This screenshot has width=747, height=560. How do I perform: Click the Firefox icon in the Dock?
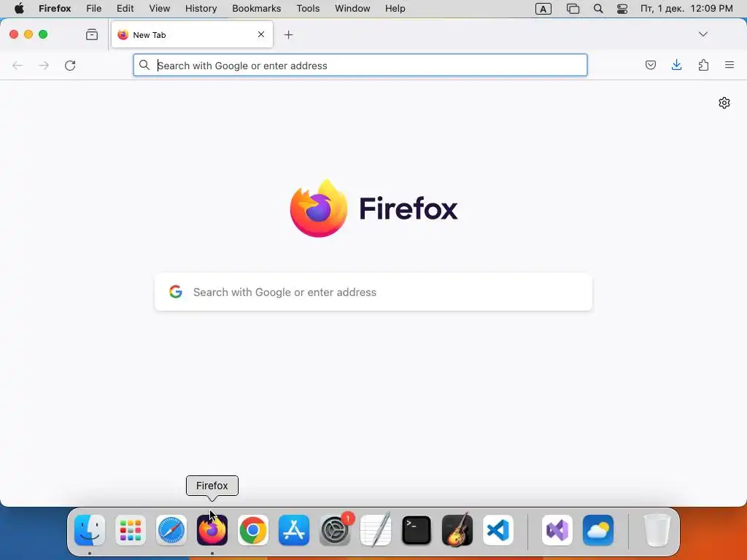(212, 529)
